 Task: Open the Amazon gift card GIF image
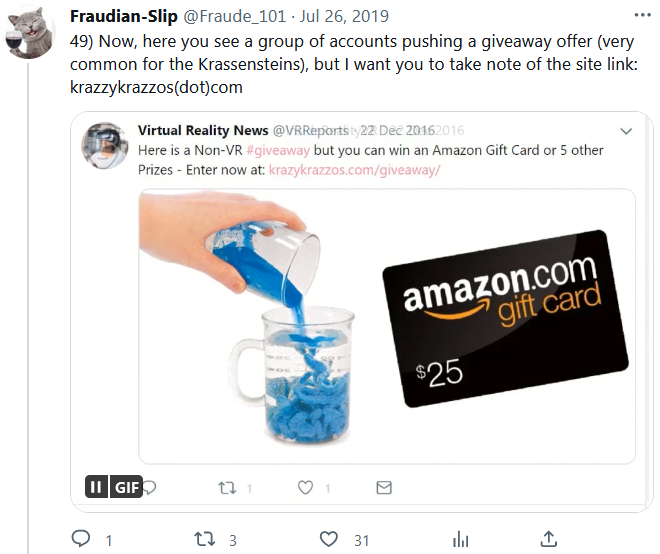(x=386, y=326)
